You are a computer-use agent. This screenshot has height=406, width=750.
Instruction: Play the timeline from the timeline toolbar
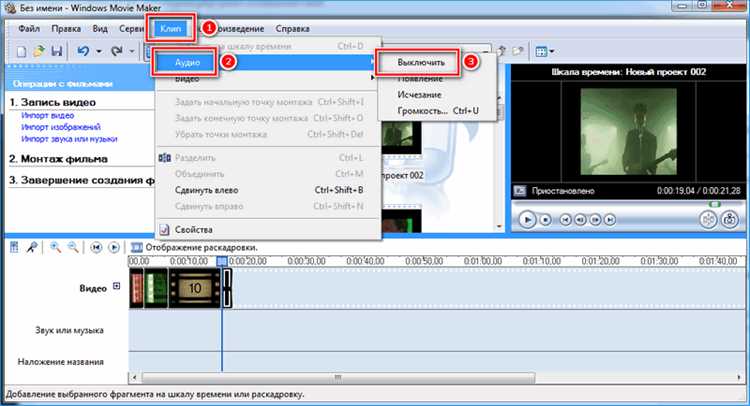114,247
